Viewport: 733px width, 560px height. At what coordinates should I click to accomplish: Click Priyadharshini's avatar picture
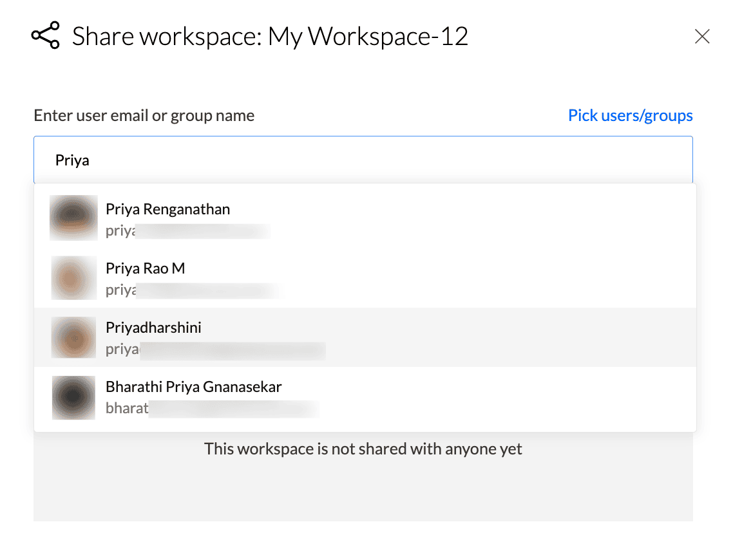73,337
